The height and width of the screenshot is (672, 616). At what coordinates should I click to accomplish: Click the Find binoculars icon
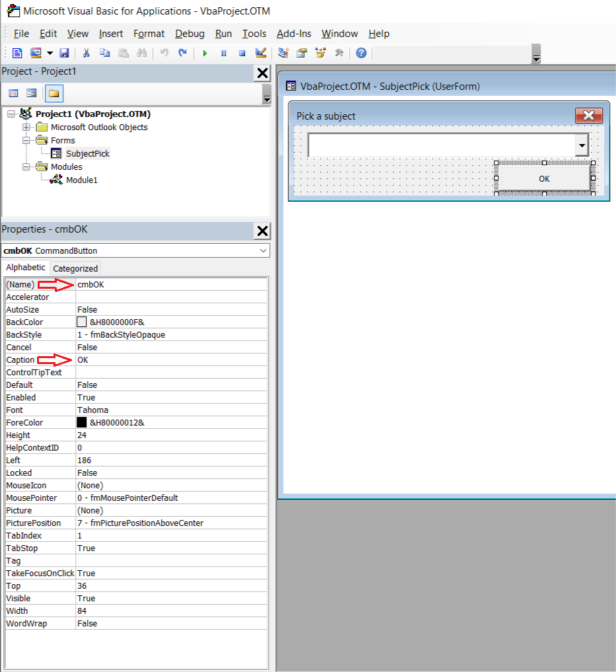142,53
